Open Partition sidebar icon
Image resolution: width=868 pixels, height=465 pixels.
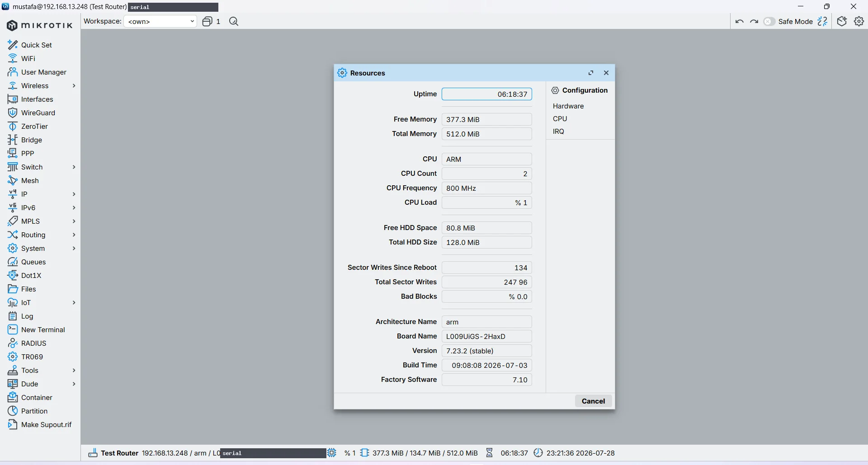[x=13, y=411]
